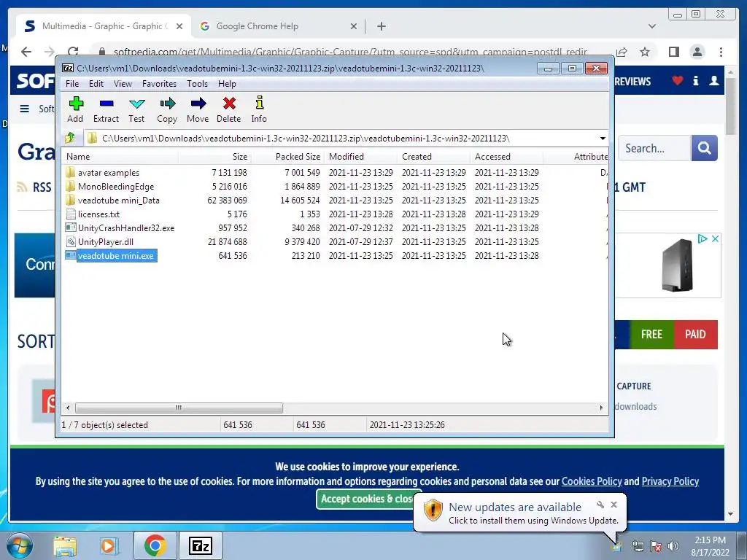Click Chrome back arrow
This screenshot has width=747, height=560.
(26, 52)
